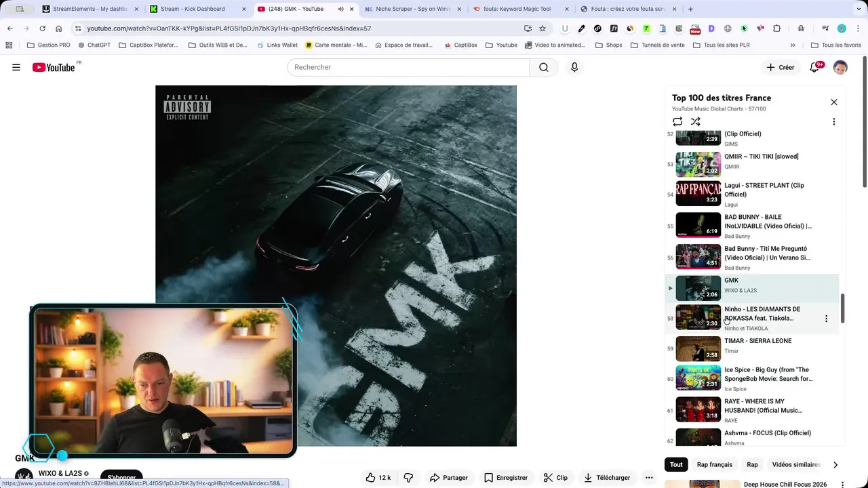This screenshot has height=488, width=868.
Task: Open options for Deep House Chill Focus video
Action: point(843,485)
